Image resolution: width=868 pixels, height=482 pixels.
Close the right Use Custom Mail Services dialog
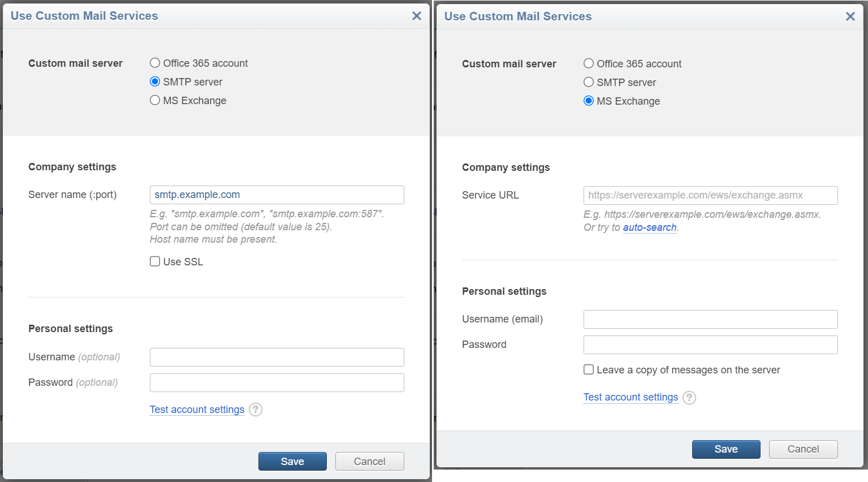850,16
